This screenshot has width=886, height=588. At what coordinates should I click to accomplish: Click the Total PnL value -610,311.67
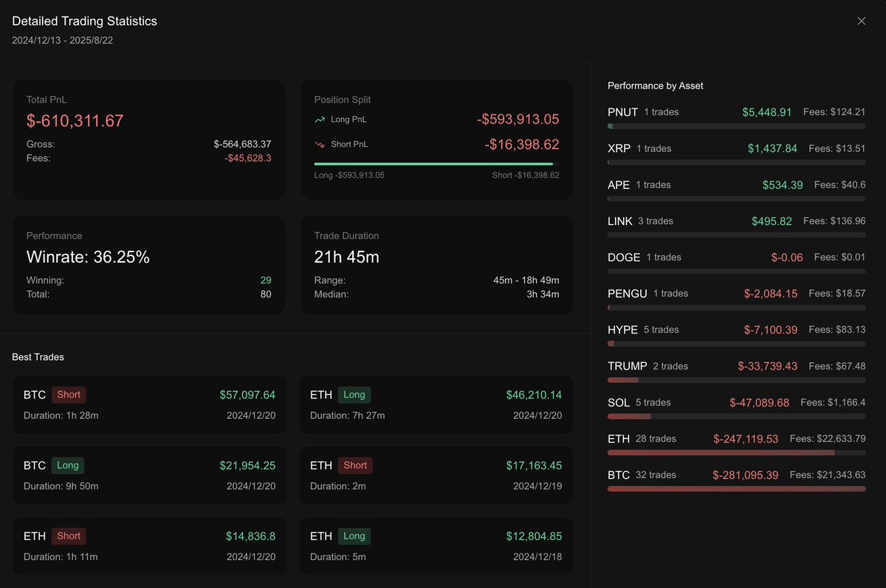point(75,121)
